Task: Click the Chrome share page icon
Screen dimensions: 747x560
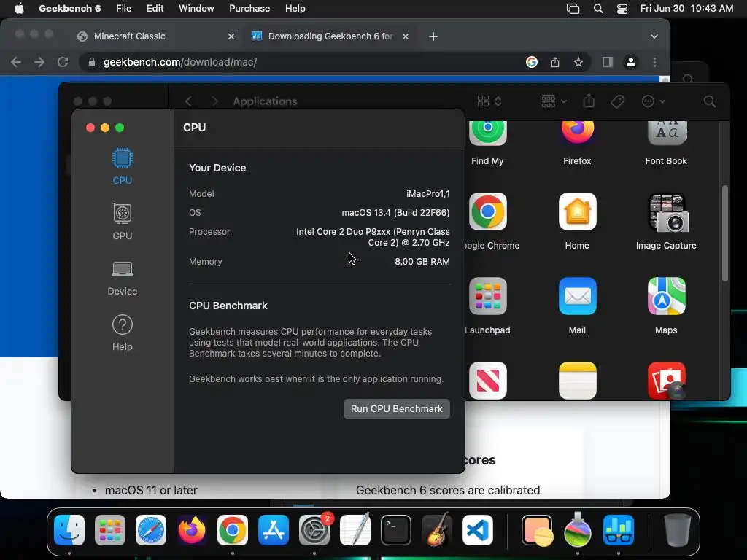Action: pos(555,62)
